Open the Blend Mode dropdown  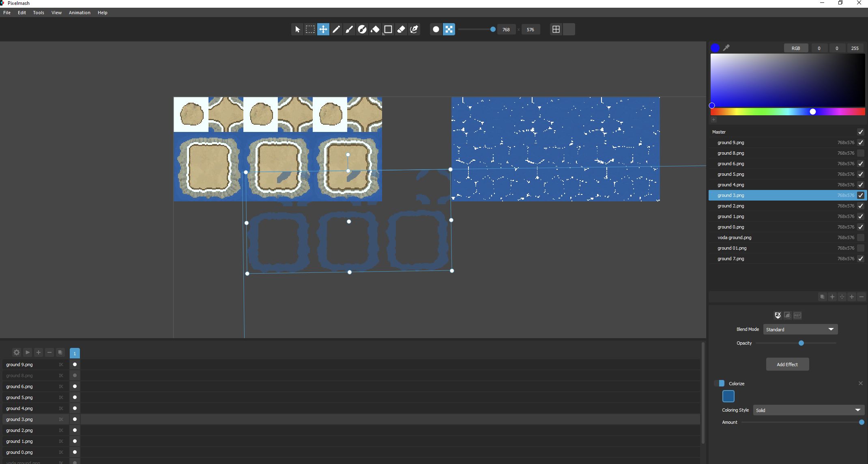pos(800,329)
